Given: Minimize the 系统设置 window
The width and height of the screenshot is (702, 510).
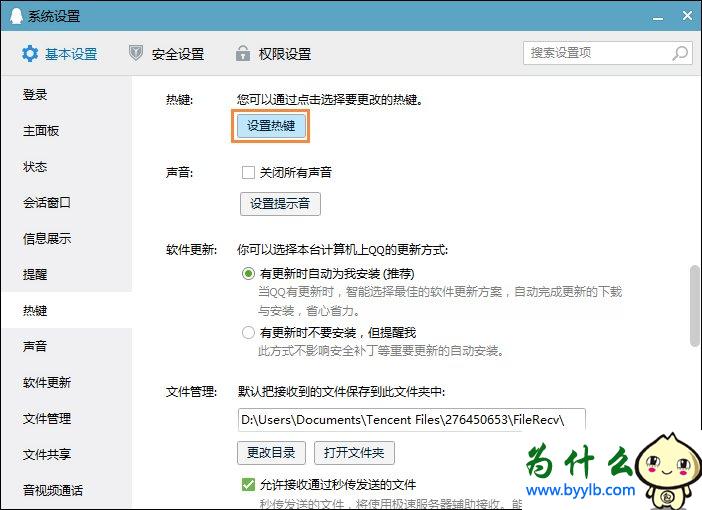Looking at the screenshot, I should point(658,17).
